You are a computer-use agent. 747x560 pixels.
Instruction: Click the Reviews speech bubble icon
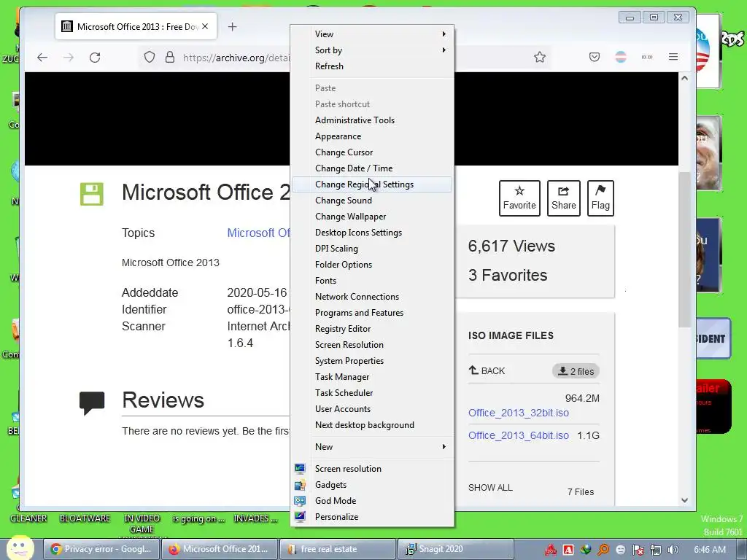point(92,402)
